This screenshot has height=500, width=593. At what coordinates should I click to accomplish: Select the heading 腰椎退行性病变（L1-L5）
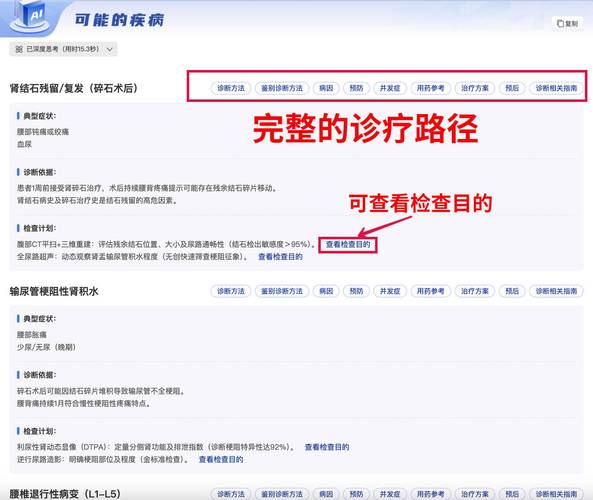[x=65, y=494]
